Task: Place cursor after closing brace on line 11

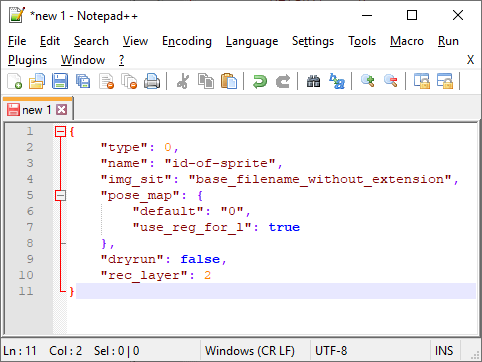Action: tap(76, 291)
